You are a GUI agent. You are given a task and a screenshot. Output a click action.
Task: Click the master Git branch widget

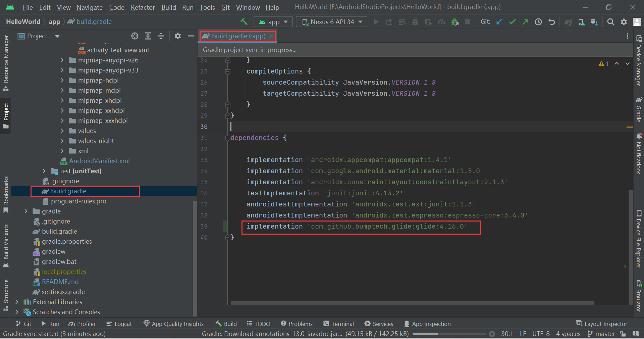pyautogui.click(x=601, y=334)
